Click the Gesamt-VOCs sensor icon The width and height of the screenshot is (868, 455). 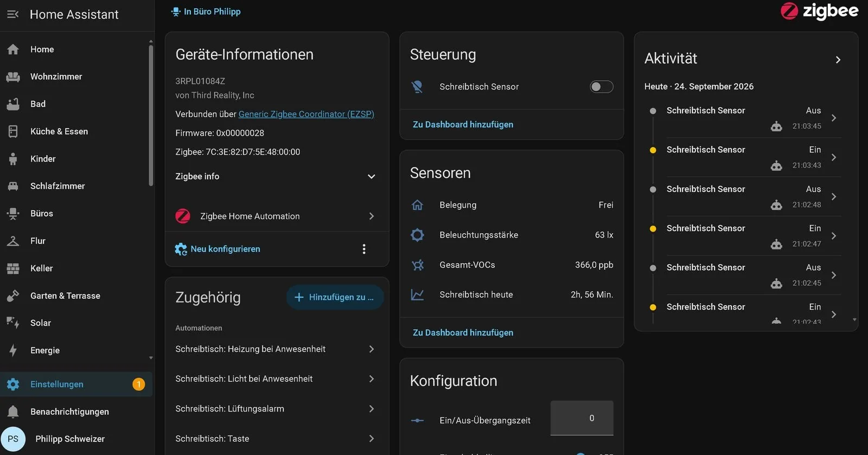click(417, 265)
